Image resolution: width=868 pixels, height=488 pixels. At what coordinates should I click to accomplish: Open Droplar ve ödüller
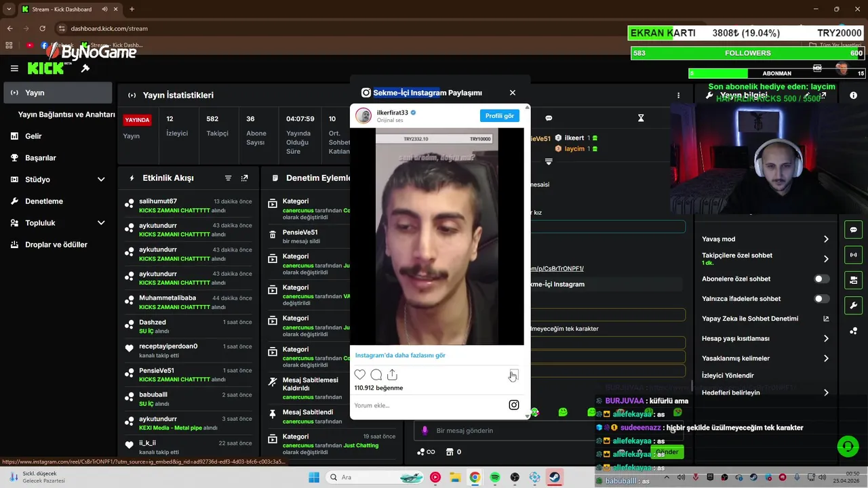tap(58, 245)
